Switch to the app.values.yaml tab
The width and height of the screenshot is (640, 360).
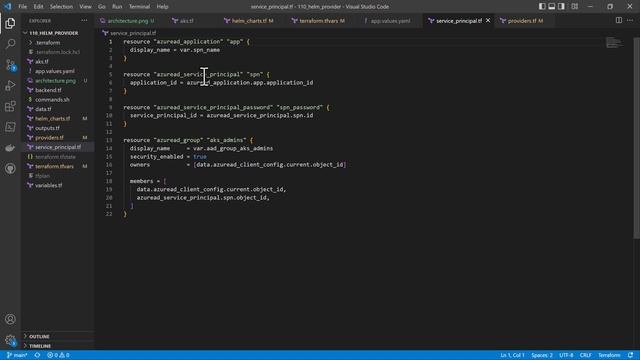pyautogui.click(x=390, y=20)
